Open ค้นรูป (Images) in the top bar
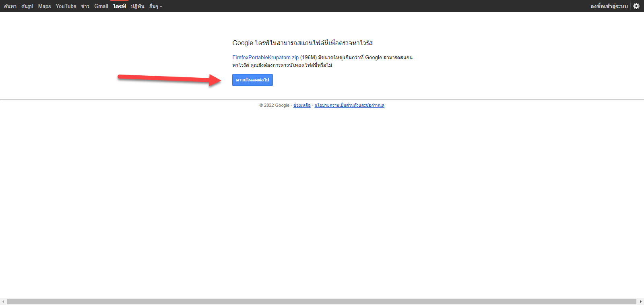 click(x=27, y=6)
